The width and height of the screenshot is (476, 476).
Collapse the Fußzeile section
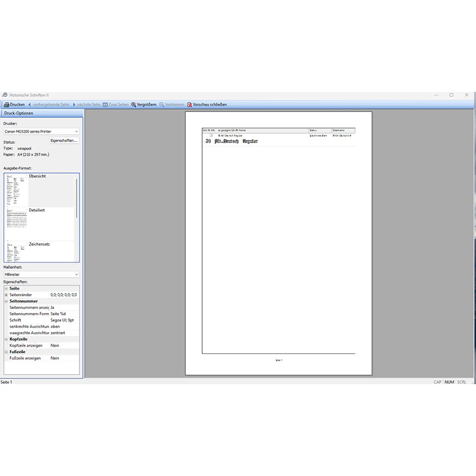tap(6, 352)
